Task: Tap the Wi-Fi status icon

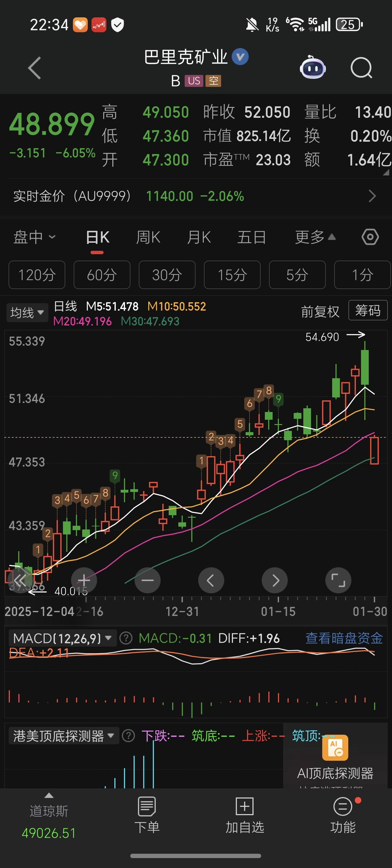Action: point(296,24)
